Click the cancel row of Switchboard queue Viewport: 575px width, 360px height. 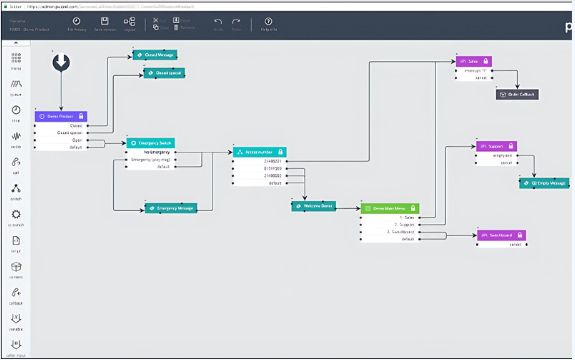[x=501, y=244]
